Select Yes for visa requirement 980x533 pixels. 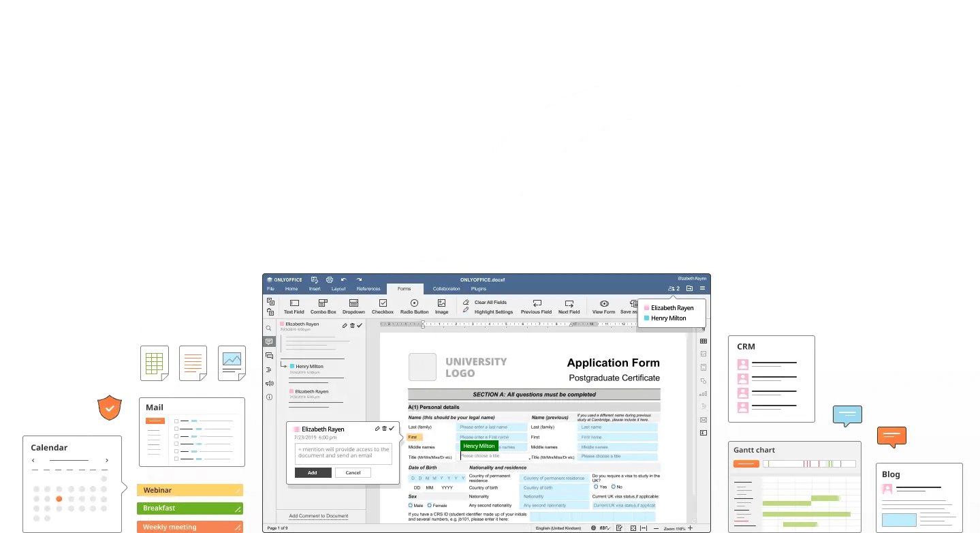click(x=596, y=487)
